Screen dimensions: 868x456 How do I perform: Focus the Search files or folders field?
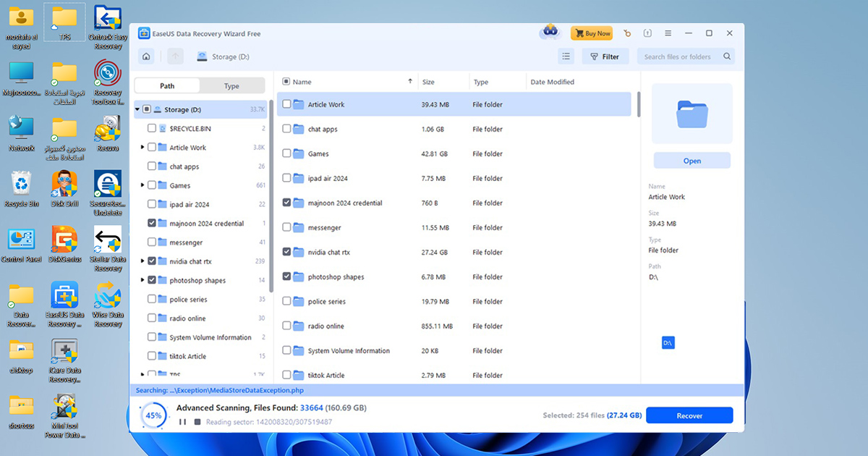pyautogui.click(x=686, y=56)
